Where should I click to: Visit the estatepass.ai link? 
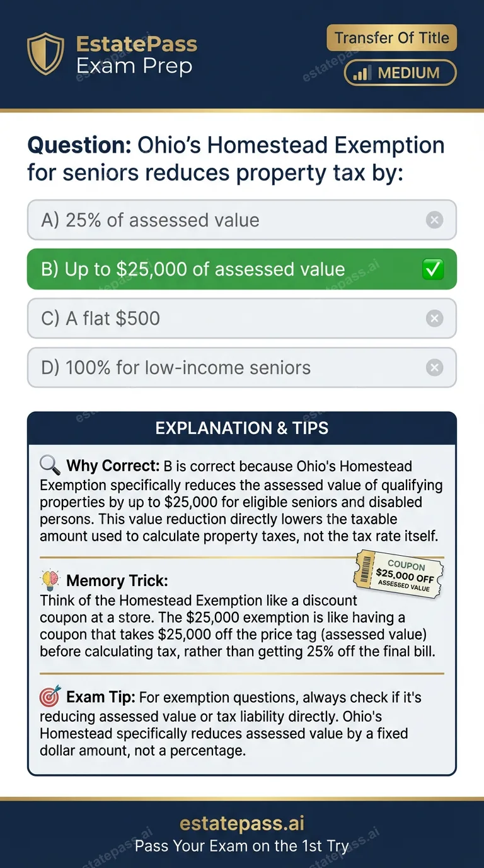tap(242, 823)
